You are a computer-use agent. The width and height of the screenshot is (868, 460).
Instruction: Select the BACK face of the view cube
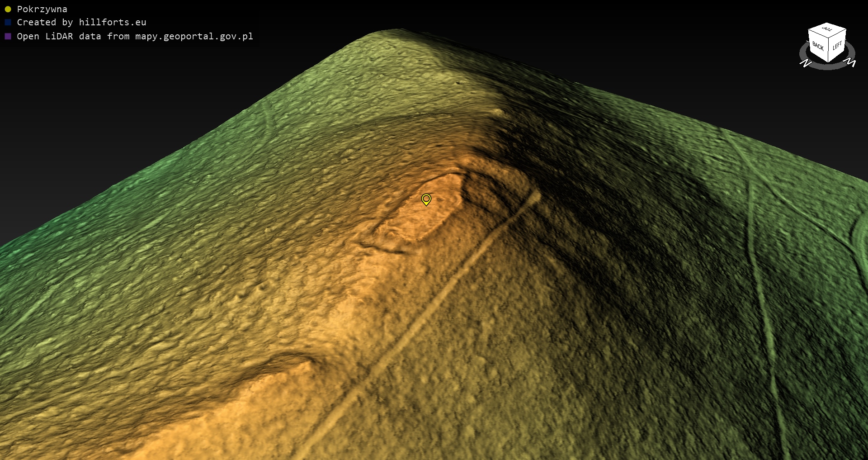817,46
